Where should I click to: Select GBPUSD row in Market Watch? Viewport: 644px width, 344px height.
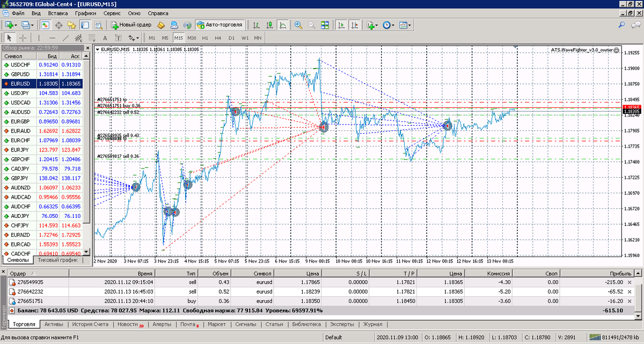[x=42, y=74]
